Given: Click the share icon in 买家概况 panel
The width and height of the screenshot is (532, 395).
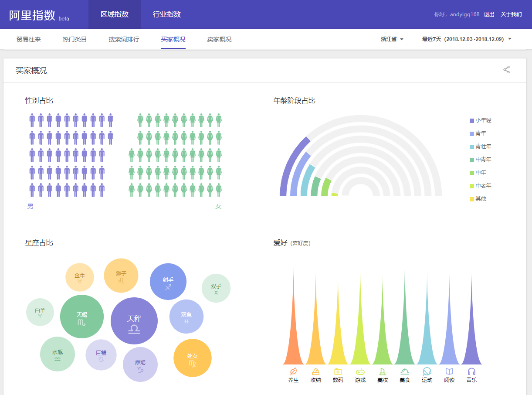Looking at the screenshot, I should click(x=506, y=70).
